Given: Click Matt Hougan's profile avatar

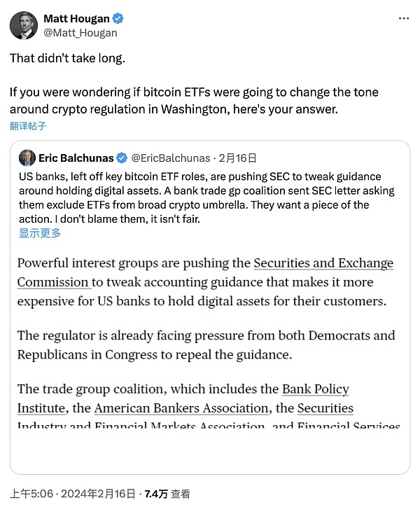Looking at the screenshot, I should coord(23,25).
